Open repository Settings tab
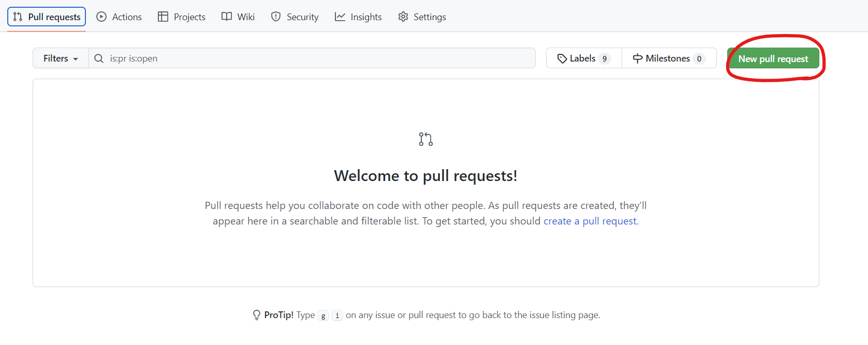 pyautogui.click(x=422, y=17)
